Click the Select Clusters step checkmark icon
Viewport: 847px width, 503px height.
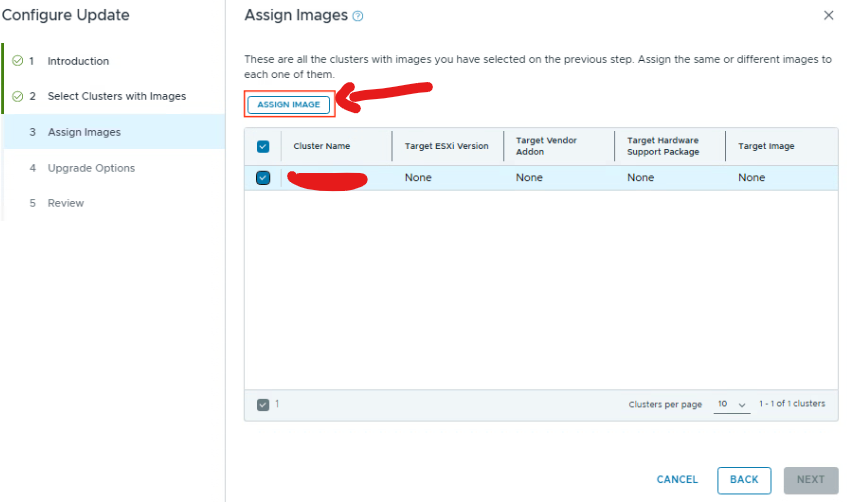(18, 97)
